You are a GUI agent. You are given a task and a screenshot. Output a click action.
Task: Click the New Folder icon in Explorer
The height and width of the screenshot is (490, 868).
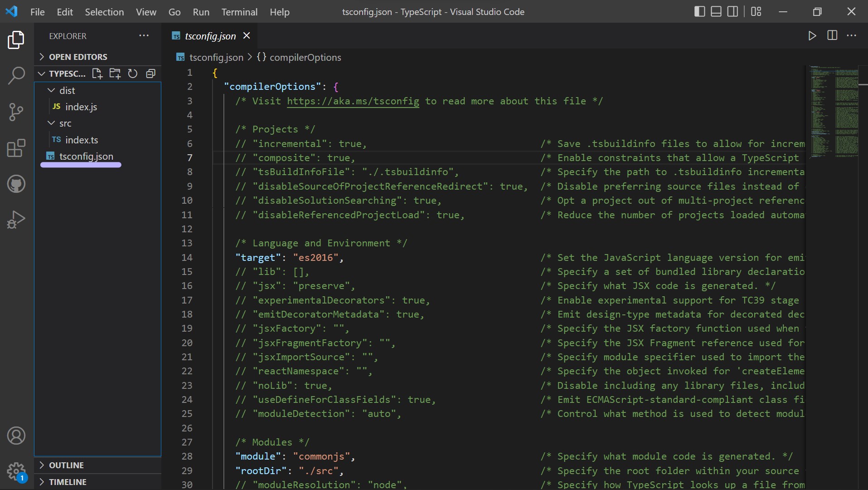pos(115,73)
